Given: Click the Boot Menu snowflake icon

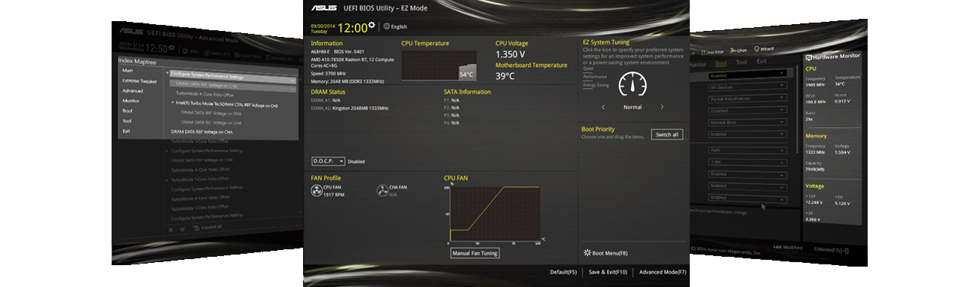Looking at the screenshot, I should [x=587, y=253].
